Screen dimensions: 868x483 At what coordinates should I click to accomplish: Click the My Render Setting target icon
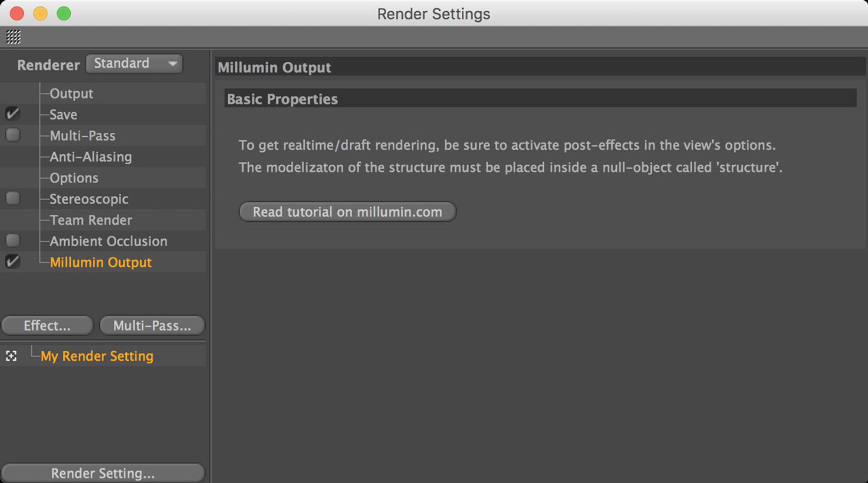click(11, 356)
